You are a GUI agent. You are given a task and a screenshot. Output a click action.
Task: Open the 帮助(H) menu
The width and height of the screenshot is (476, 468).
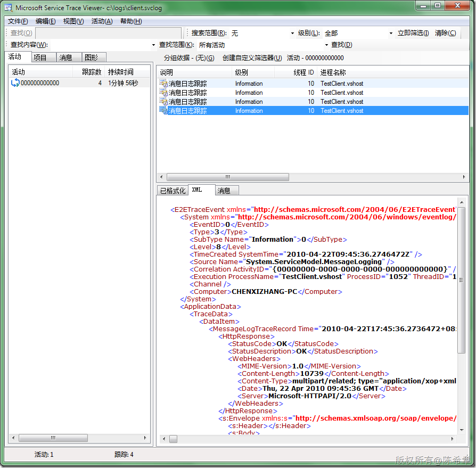coord(131,21)
